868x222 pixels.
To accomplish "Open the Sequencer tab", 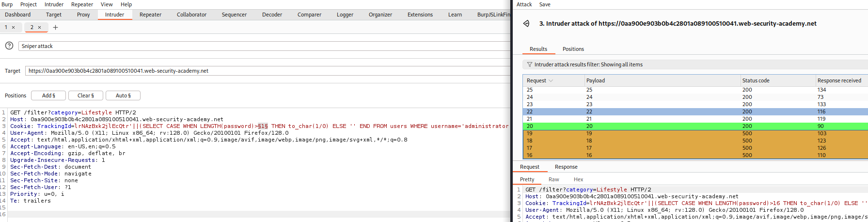I will (234, 15).
